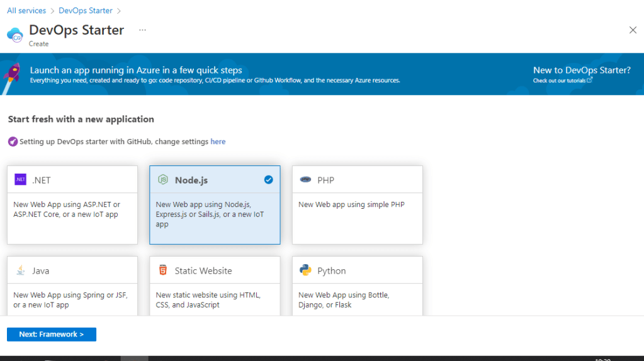Open the DevOps Starter breadcrumb
The width and height of the screenshot is (644, 361).
coord(86,11)
